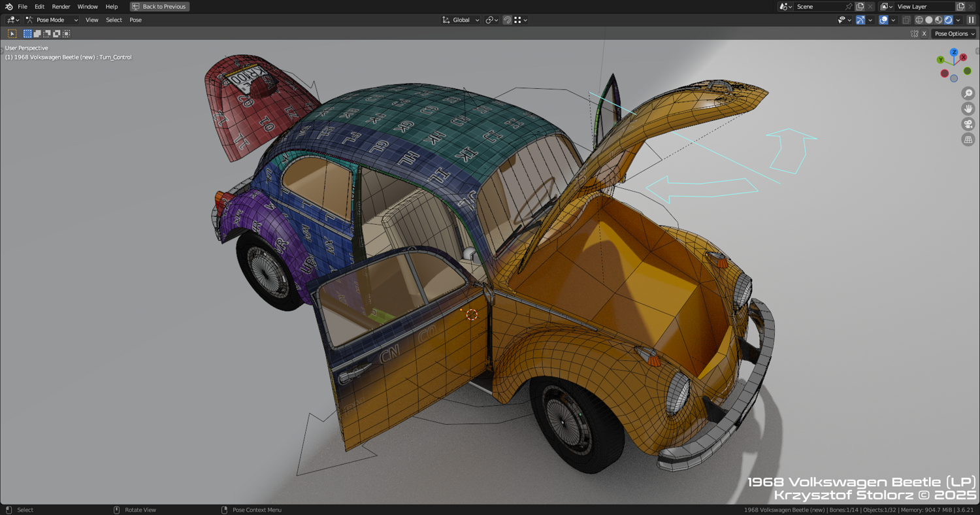Viewport: 980px width, 515px height.
Task: Open the view layer browse dropdown icon
Action: [887, 7]
